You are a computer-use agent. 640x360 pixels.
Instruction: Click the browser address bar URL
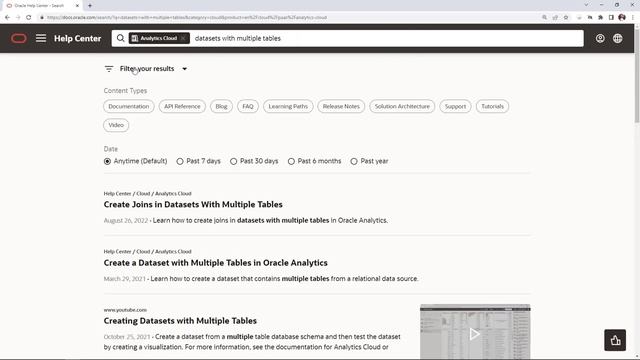187,18
